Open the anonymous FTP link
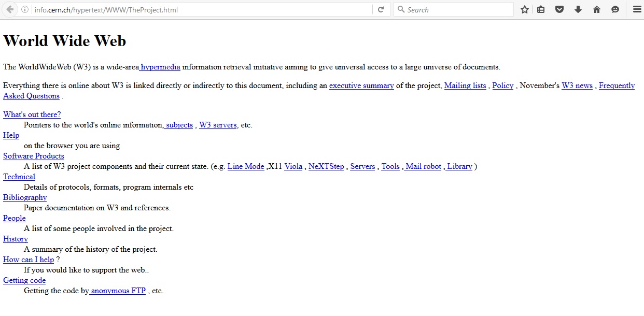The height and width of the screenshot is (316, 644). coord(118,291)
